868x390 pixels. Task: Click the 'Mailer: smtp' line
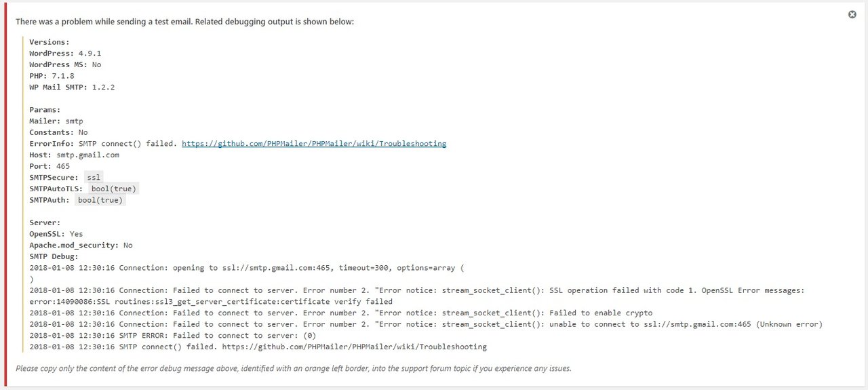[x=56, y=121]
